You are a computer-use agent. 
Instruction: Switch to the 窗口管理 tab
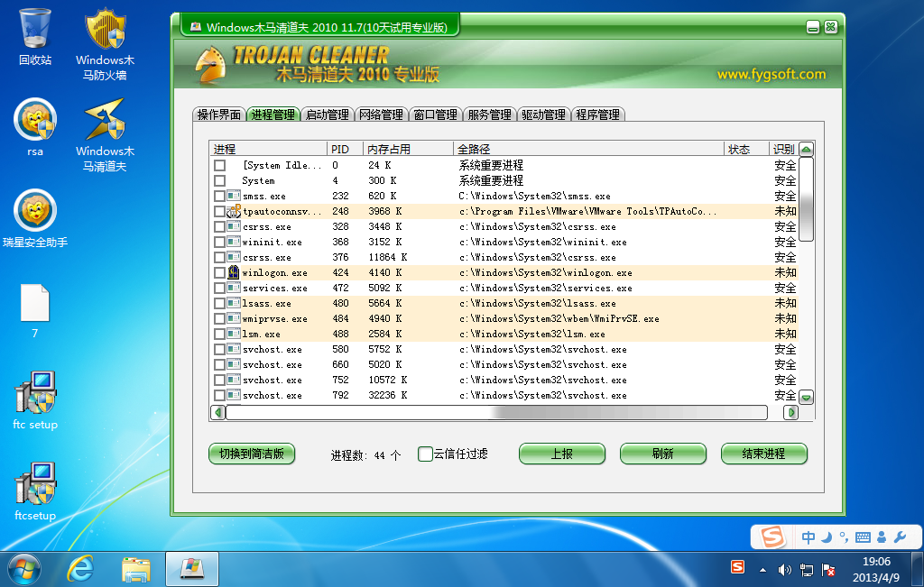[435, 115]
